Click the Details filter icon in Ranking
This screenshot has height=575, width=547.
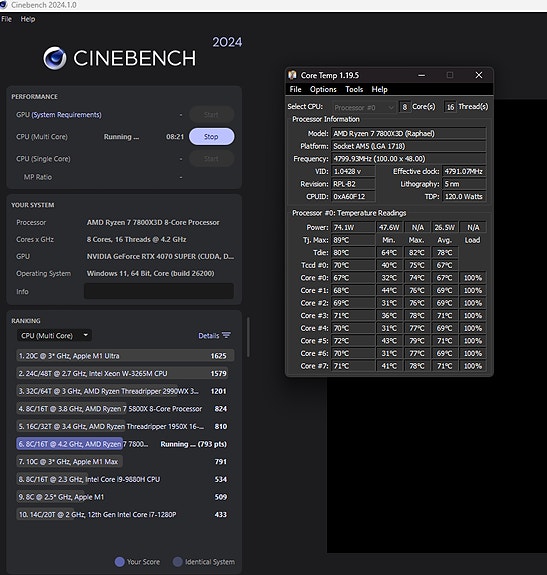(x=227, y=335)
